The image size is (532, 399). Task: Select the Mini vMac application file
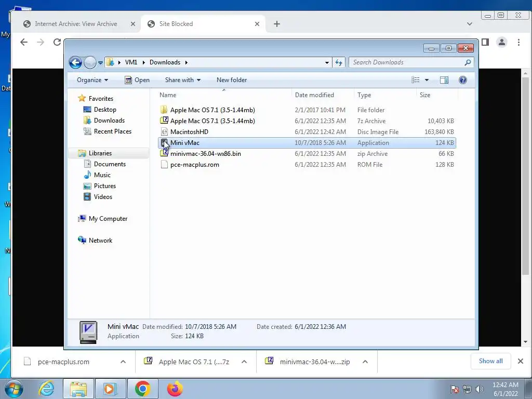[x=307, y=143]
